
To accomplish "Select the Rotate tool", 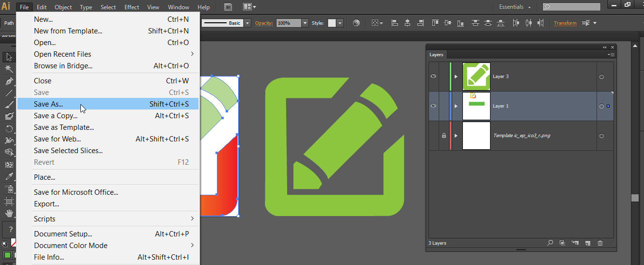I will [x=9, y=129].
